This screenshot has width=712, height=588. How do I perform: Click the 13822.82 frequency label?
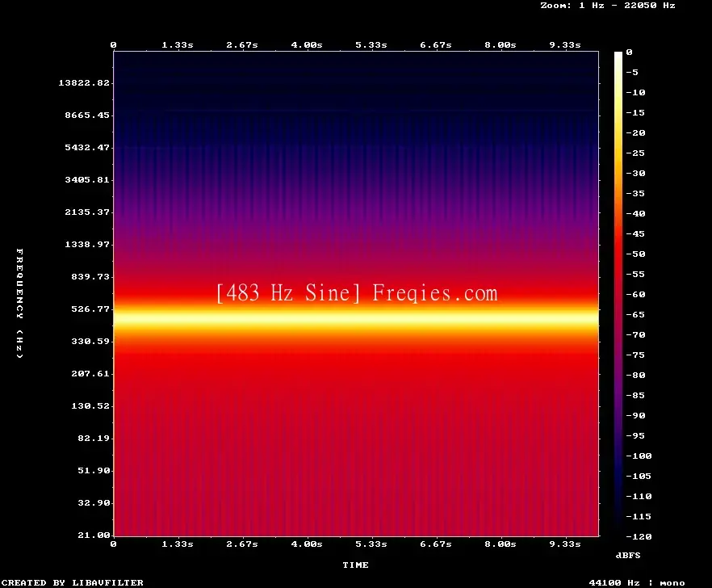click(84, 82)
